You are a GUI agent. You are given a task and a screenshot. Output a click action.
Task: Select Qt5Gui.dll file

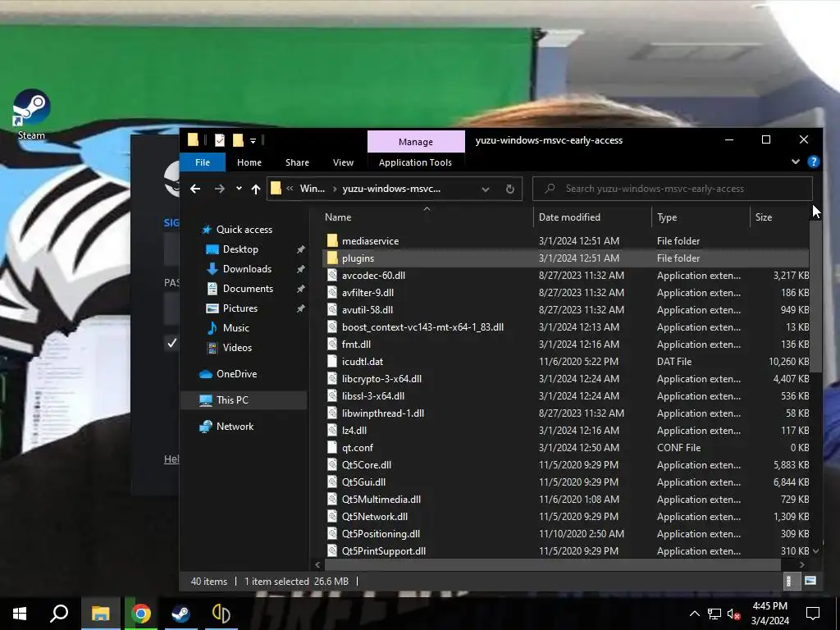(x=363, y=482)
